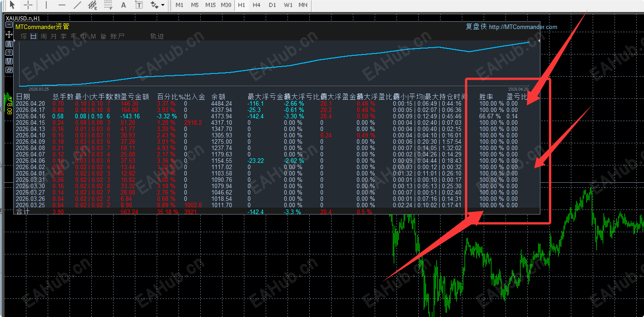Open the 周 weekly statistics tab
644x317 pixels.
point(44,36)
